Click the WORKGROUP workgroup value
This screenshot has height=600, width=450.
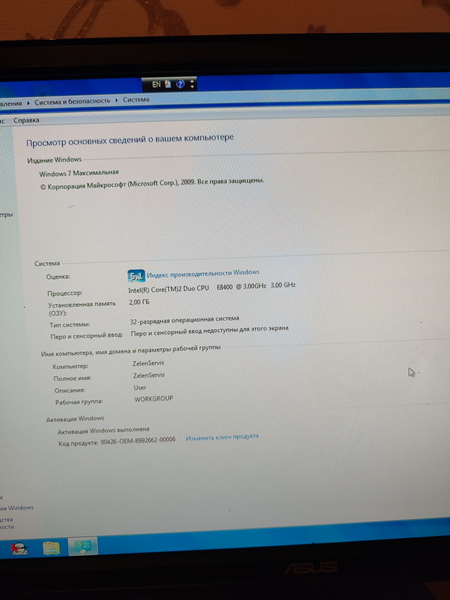(x=153, y=399)
